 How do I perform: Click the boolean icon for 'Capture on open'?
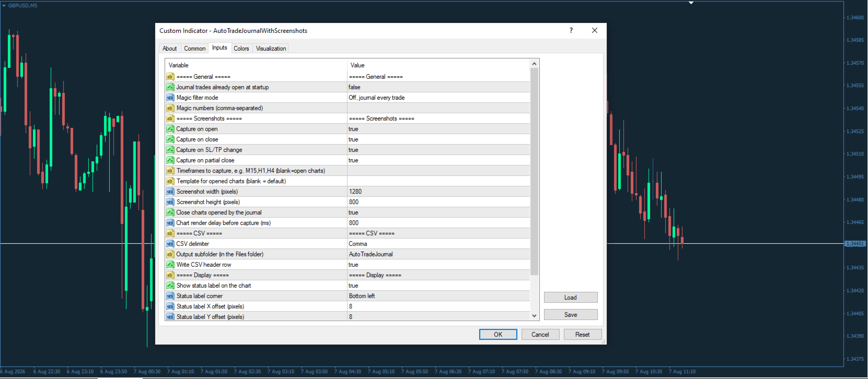coord(170,129)
